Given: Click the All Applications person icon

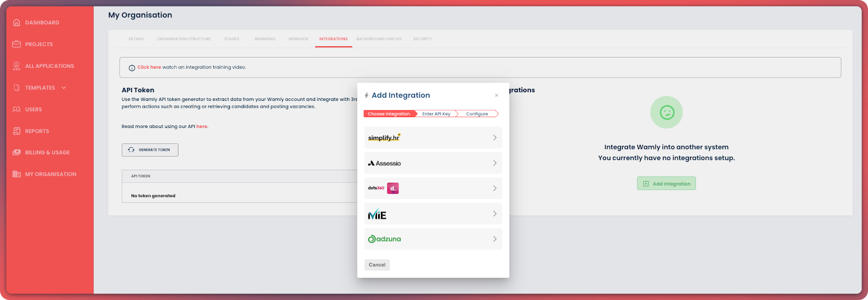Looking at the screenshot, I should (x=16, y=66).
